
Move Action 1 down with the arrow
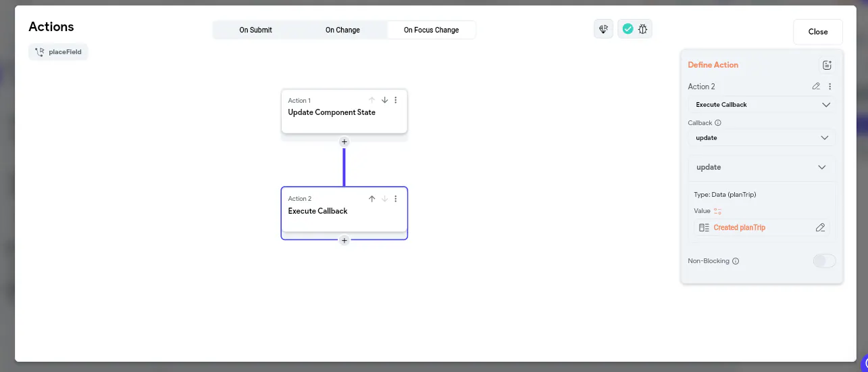tap(384, 100)
